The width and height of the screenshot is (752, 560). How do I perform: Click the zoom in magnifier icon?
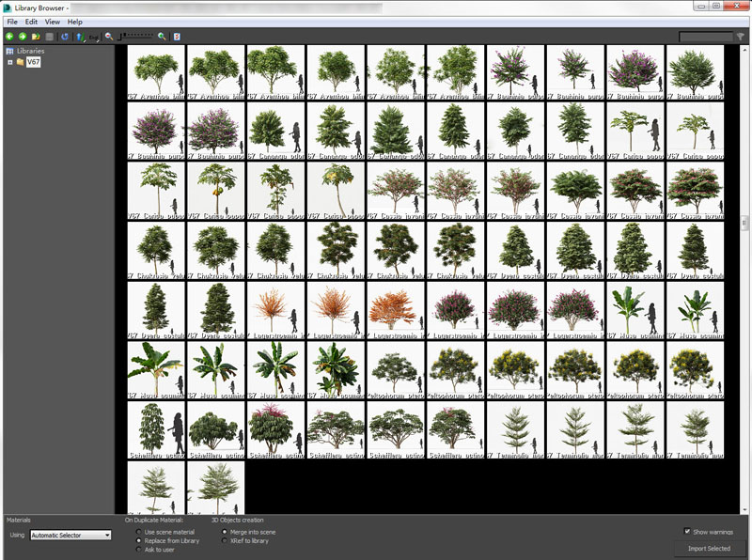tap(163, 37)
